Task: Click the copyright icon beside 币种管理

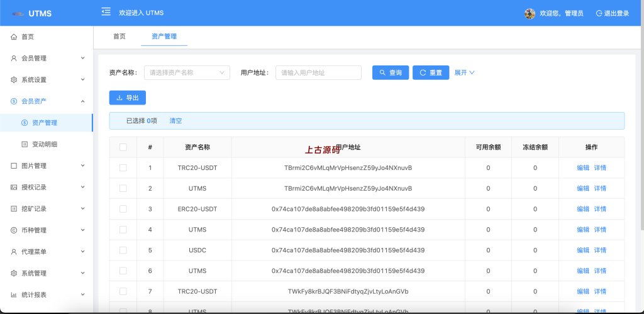Action: pyautogui.click(x=14, y=230)
